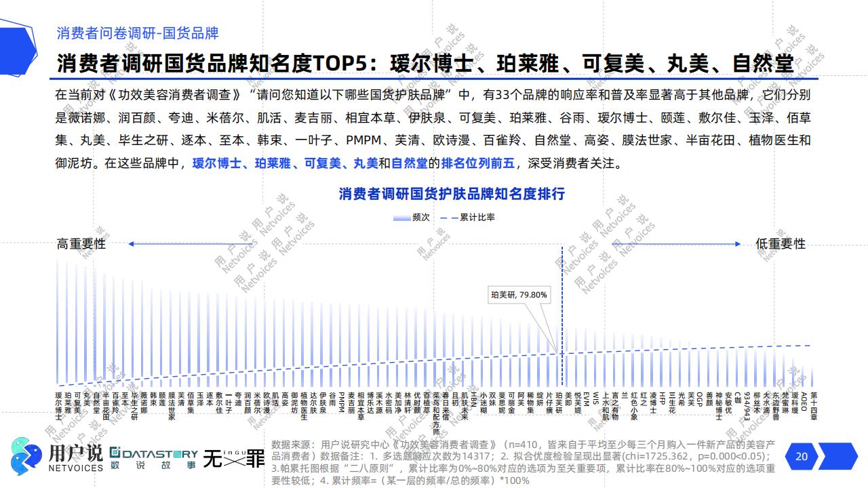Click the 片仔癀 axis label
The width and height of the screenshot is (868, 488).
549,403
